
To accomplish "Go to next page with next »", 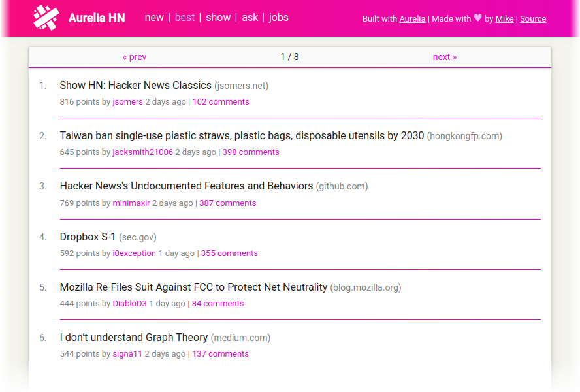I will click(445, 57).
